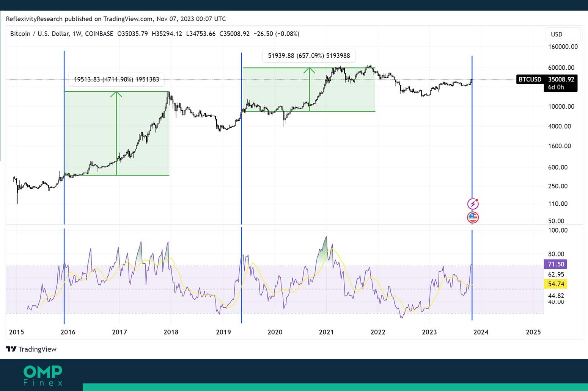Click the Bitcoin / U.S. Dollar chart title
The height and width of the screenshot is (391, 588).
(61, 34)
